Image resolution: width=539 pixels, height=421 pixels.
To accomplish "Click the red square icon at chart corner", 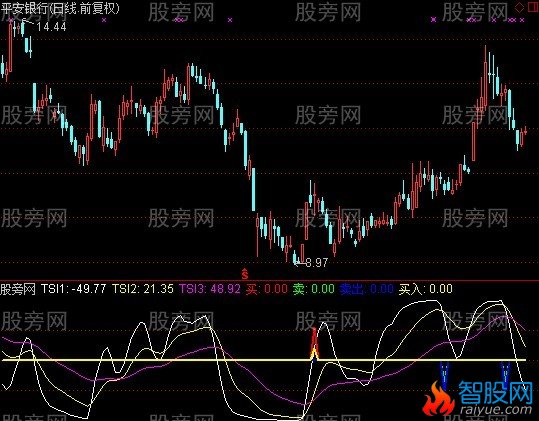I will tap(533, 7).
